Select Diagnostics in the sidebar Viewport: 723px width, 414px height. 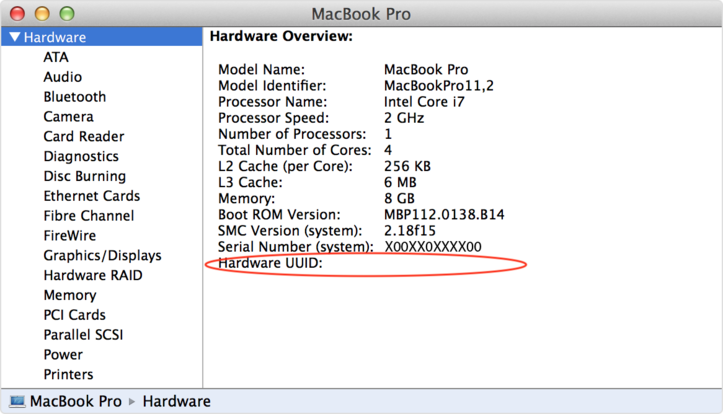pyautogui.click(x=81, y=156)
